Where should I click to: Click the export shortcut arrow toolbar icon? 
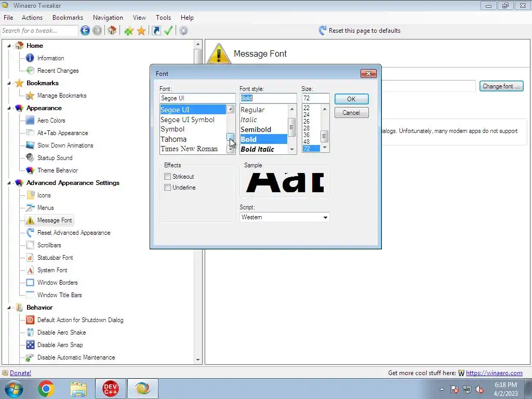click(x=156, y=31)
